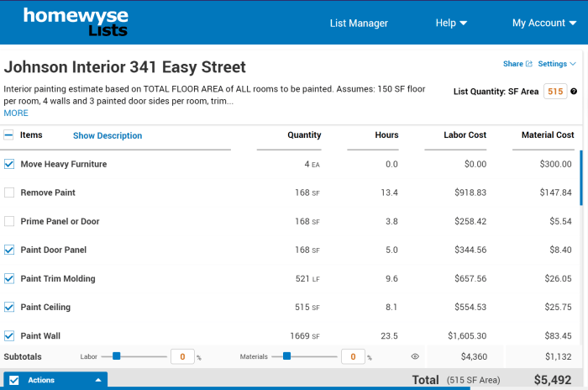The image size is (588, 390).
Task: Open the Paint Wall item
Action: point(40,336)
